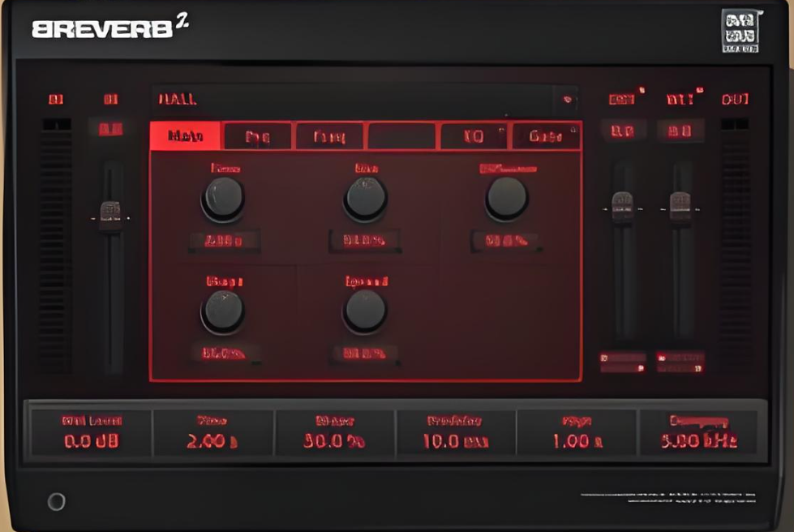Click the value box under the top-left knob
This screenshot has height=532, width=794.
click(224, 241)
